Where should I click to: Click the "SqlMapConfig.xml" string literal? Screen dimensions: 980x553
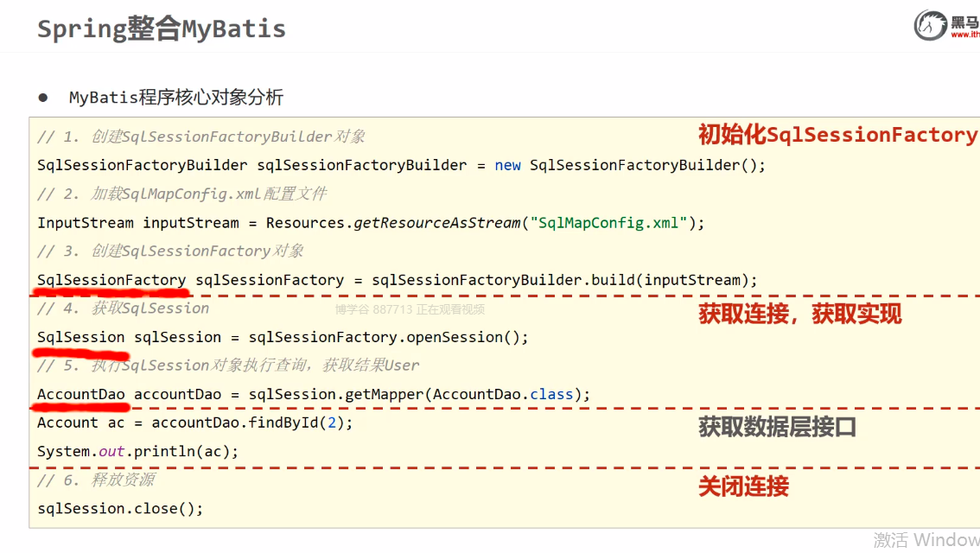612,223
